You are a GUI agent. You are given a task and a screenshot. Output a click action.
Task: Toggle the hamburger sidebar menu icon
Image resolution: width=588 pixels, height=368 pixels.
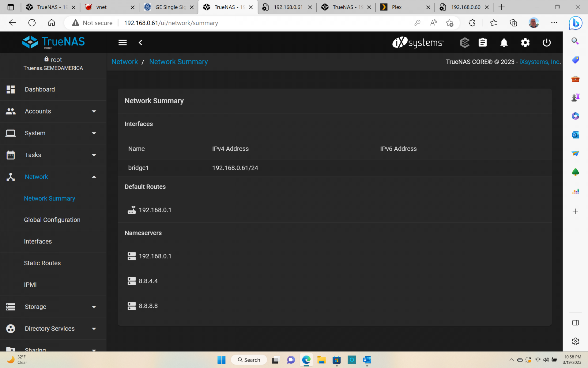click(x=123, y=43)
